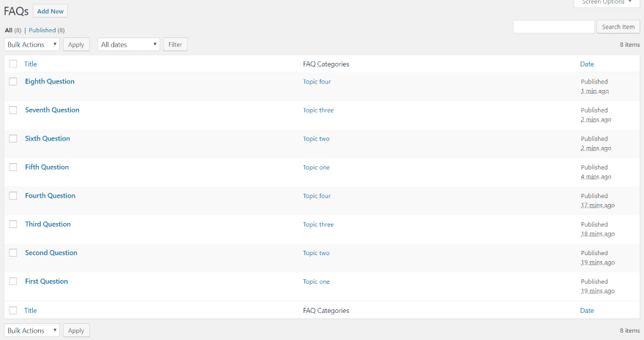Show All FAQs filter
644x340 pixels.
[x=9, y=31]
